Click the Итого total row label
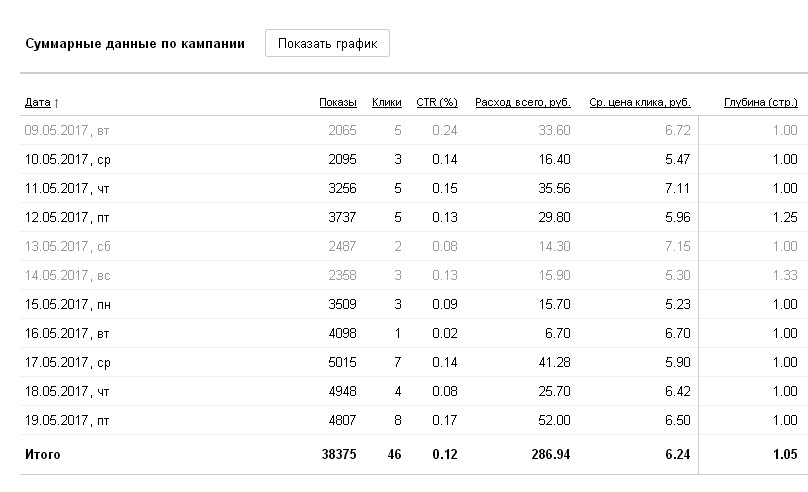 (x=43, y=454)
